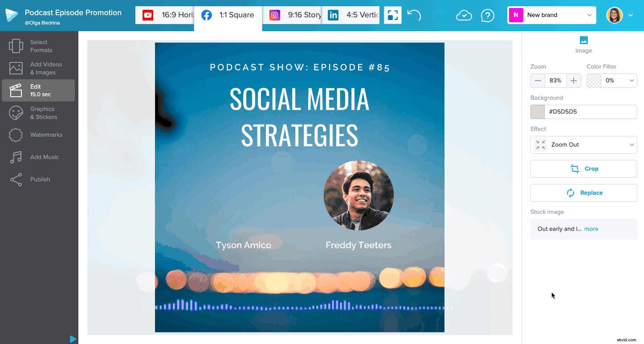
Task: Undo the last action
Action: pyautogui.click(x=414, y=15)
